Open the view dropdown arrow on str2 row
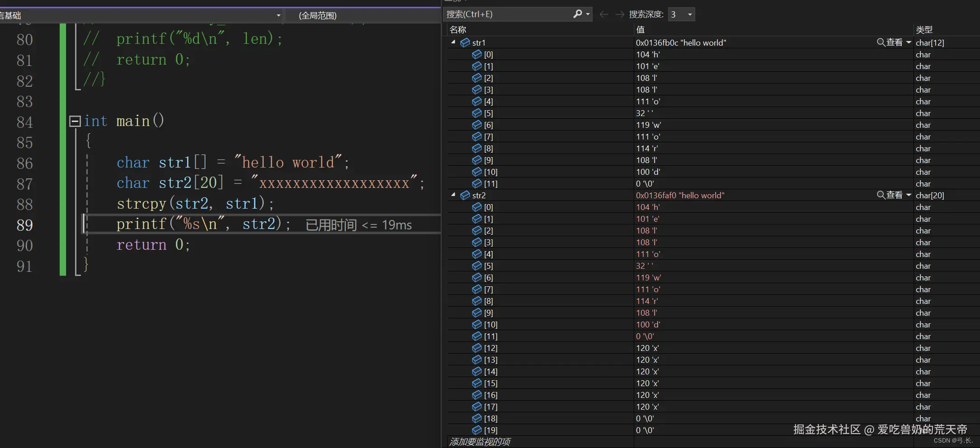This screenshot has width=980, height=448. tap(909, 195)
